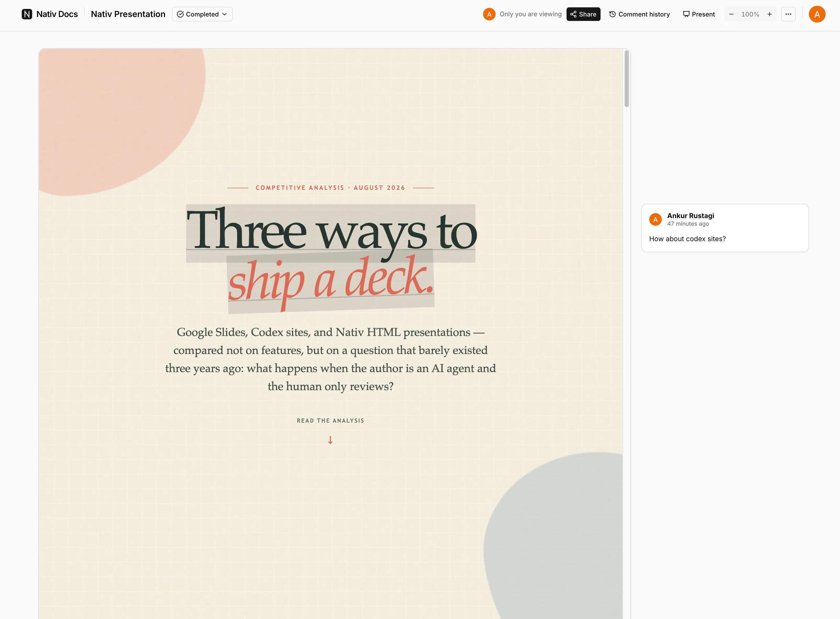The image size is (840, 619).
Task: Click the Share button
Action: (x=583, y=14)
